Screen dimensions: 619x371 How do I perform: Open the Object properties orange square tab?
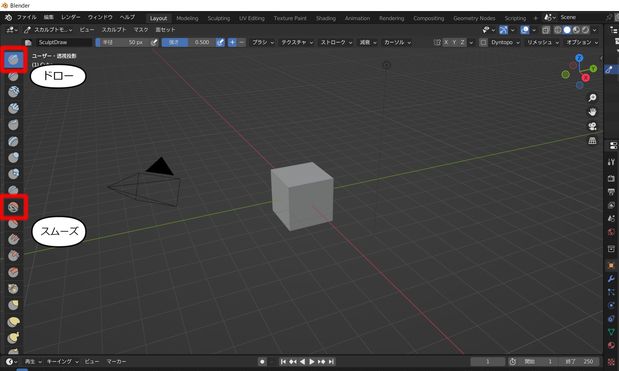(x=611, y=266)
